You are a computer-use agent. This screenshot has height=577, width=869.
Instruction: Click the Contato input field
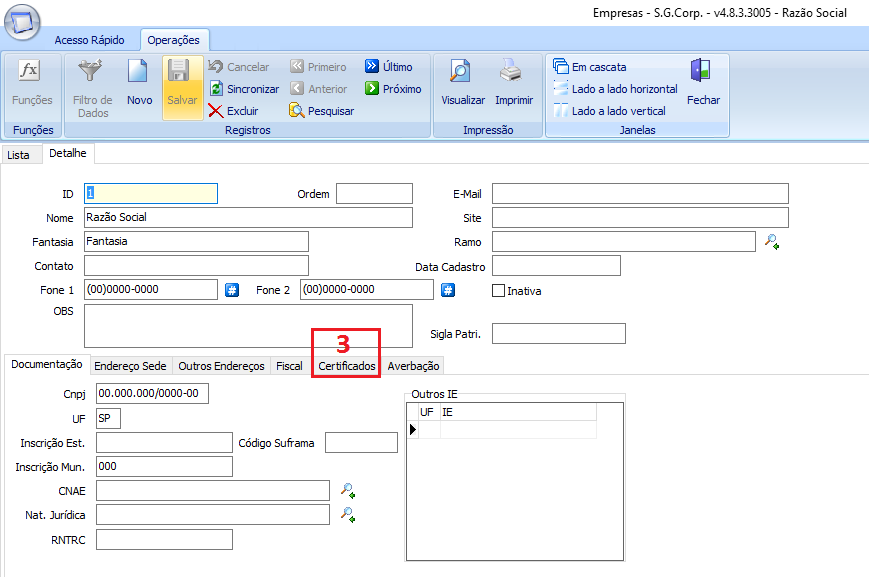(x=196, y=265)
